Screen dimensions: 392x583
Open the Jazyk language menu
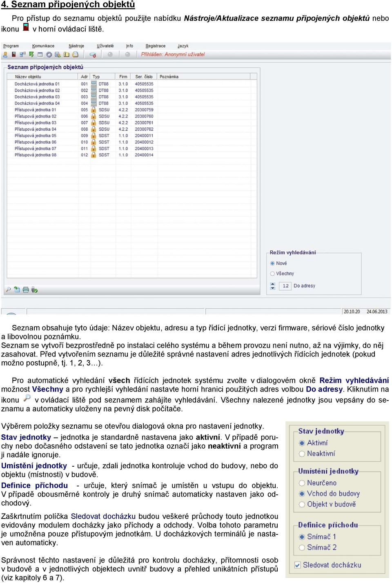coord(183,46)
